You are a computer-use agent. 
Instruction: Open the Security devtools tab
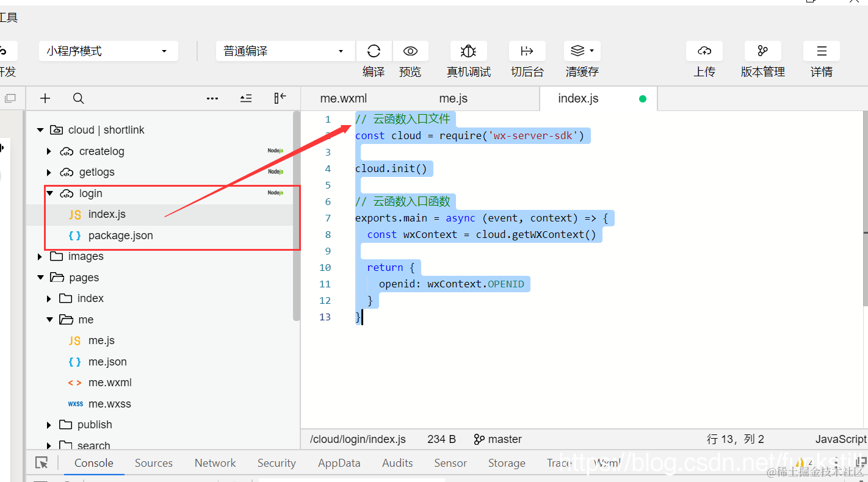(x=277, y=463)
